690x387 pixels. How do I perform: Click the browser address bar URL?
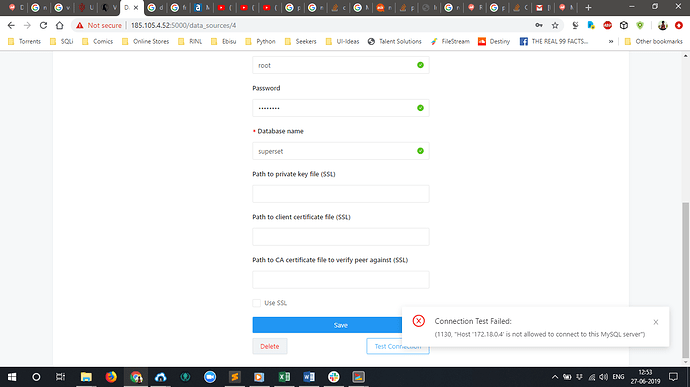(x=184, y=26)
